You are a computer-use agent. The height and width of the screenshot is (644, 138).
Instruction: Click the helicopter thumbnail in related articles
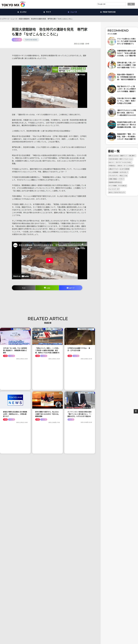pos(48,336)
